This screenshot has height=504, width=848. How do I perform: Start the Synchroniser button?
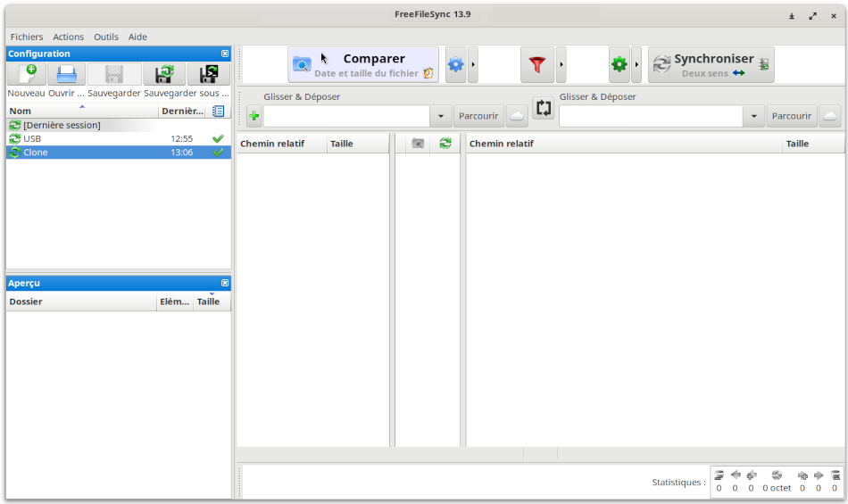pyautogui.click(x=711, y=65)
